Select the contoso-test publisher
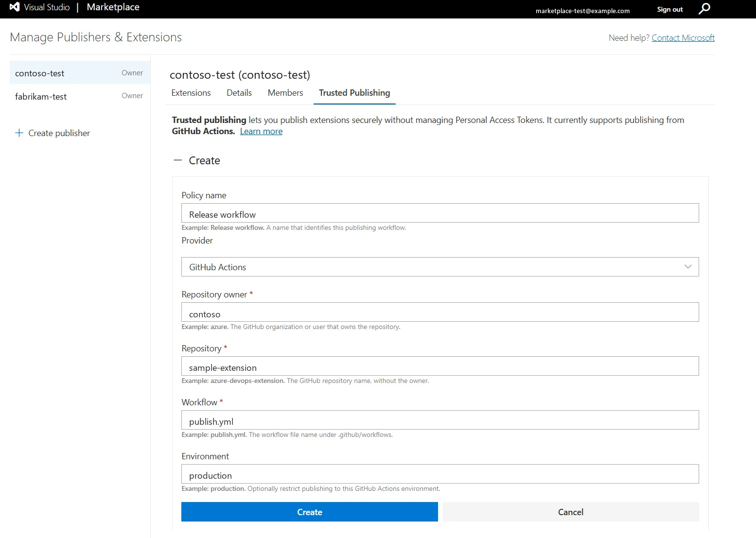The image size is (756, 538). (80, 73)
